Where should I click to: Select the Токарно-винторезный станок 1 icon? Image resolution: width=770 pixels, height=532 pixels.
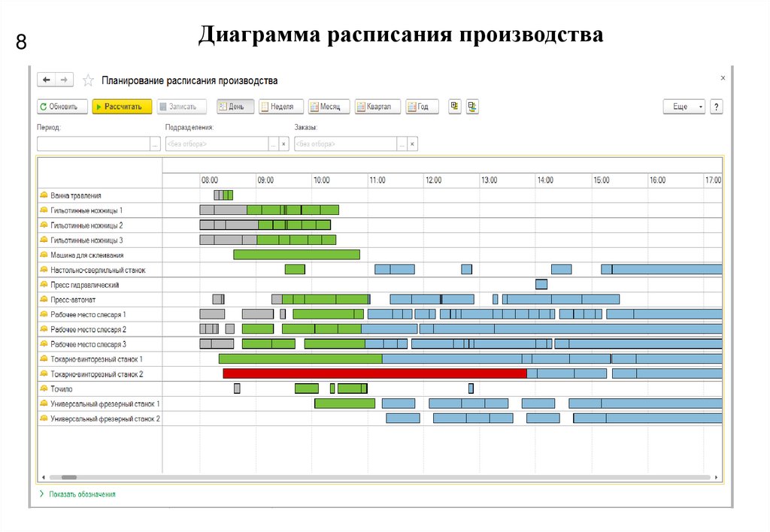pyautogui.click(x=44, y=358)
